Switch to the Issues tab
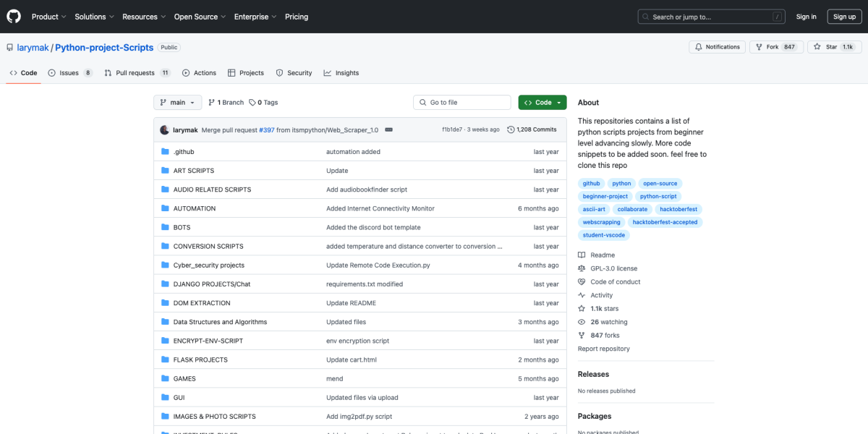This screenshot has width=868, height=434. (x=69, y=73)
